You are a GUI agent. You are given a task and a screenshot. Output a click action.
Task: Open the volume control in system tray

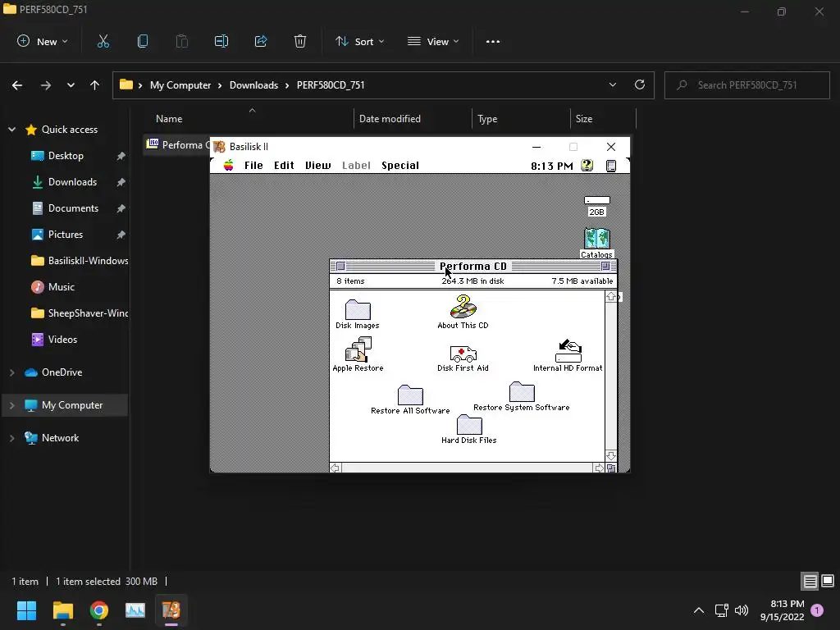pos(742,610)
